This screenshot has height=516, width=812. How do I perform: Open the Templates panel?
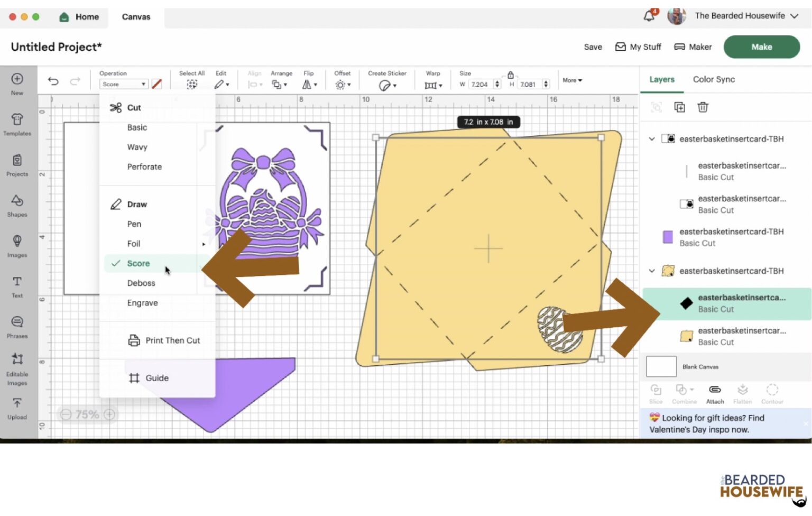pos(17,124)
